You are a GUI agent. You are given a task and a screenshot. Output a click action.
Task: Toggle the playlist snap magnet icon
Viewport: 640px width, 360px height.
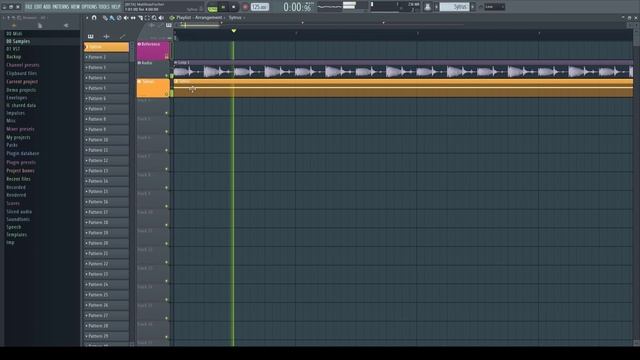(x=94, y=18)
